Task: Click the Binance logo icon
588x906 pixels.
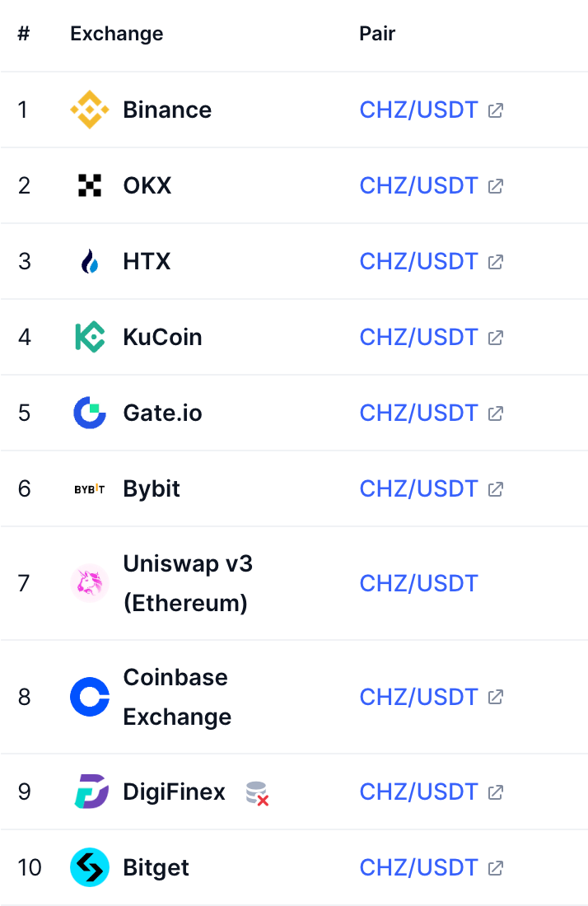Action: pyautogui.click(x=90, y=110)
